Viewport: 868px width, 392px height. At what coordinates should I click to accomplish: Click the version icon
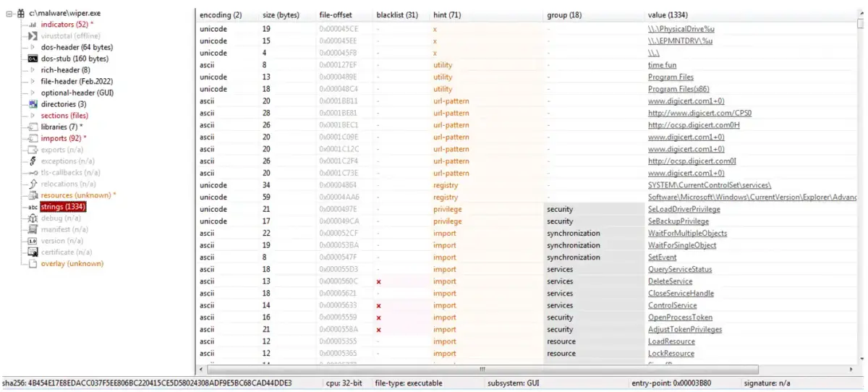(33, 241)
